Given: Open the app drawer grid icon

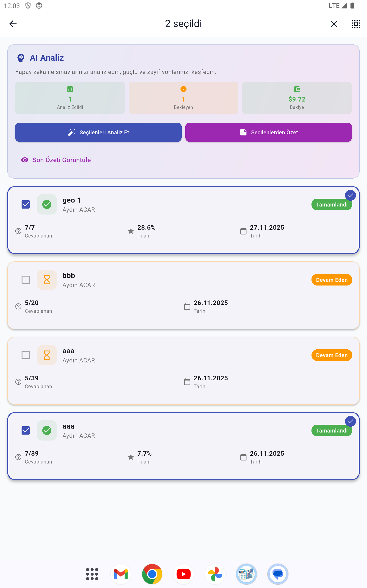Looking at the screenshot, I should coord(92,574).
